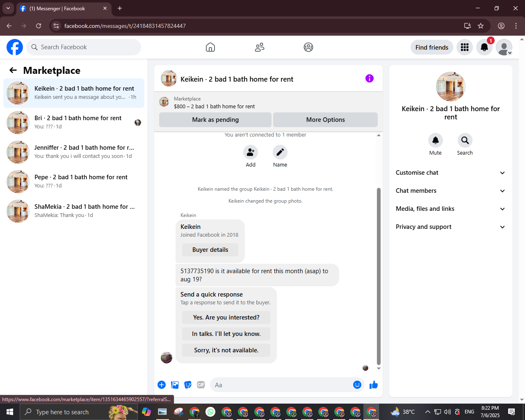This screenshot has height=420, width=525.
Task: Open the Home feed icon
Action: click(210, 47)
